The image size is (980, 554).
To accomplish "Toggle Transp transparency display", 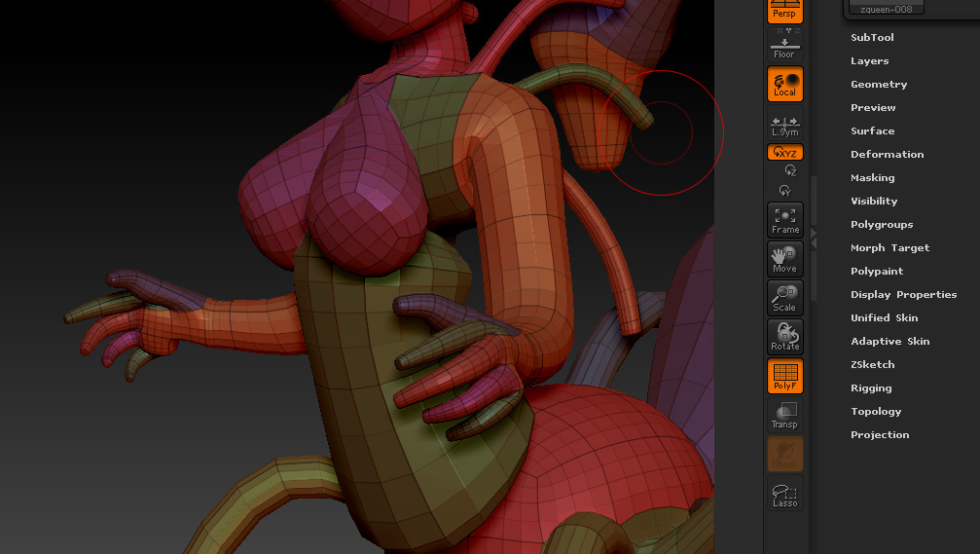I will point(785,415).
